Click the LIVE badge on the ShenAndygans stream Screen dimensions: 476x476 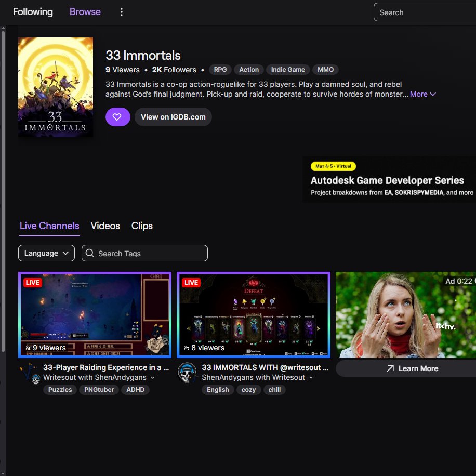(x=191, y=283)
